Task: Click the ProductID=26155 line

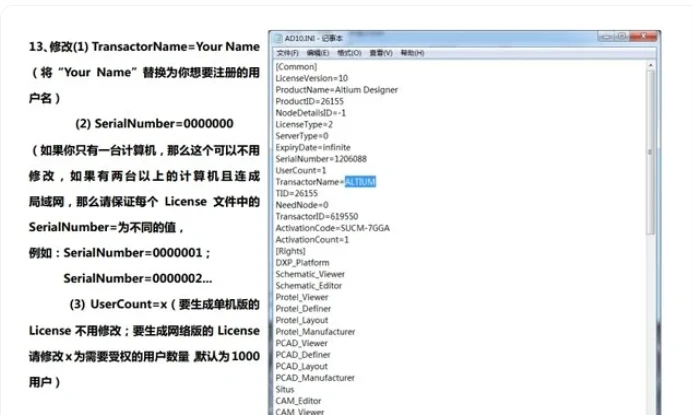Action: click(x=309, y=101)
